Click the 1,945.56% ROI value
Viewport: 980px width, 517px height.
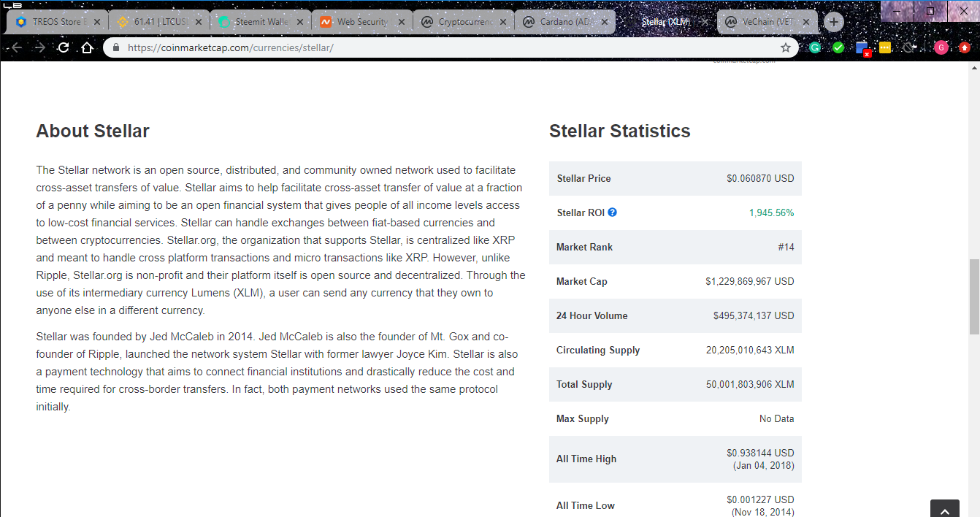pos(771,212)
